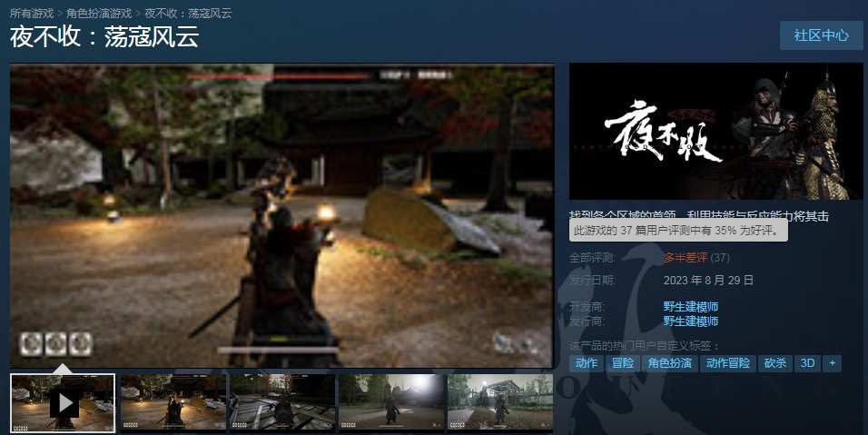Show the fourth thumbnail with bright light
The width and height of the screenshot is (868, 435).
tap(390, 402)
